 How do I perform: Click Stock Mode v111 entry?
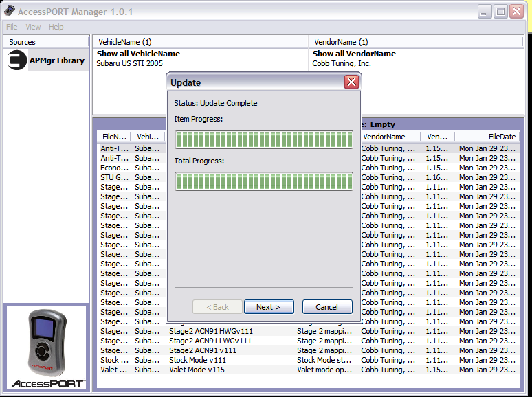click(197, 360)
